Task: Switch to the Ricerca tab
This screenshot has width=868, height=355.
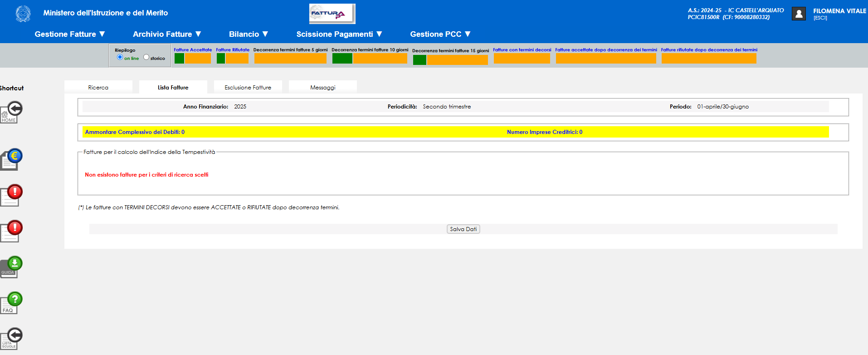Action: 98,87
